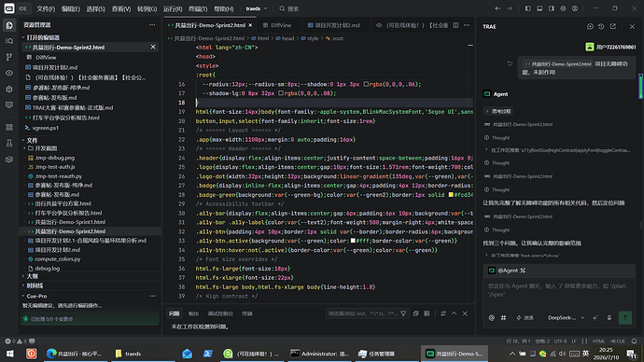Open the DeepSeek model dropdown

(566, 317)
